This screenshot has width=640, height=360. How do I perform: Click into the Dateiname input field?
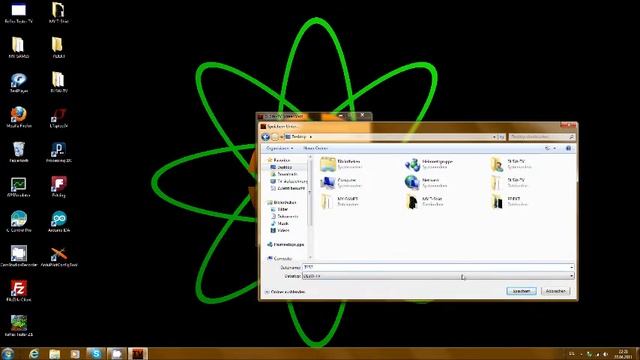coord(436,267)
